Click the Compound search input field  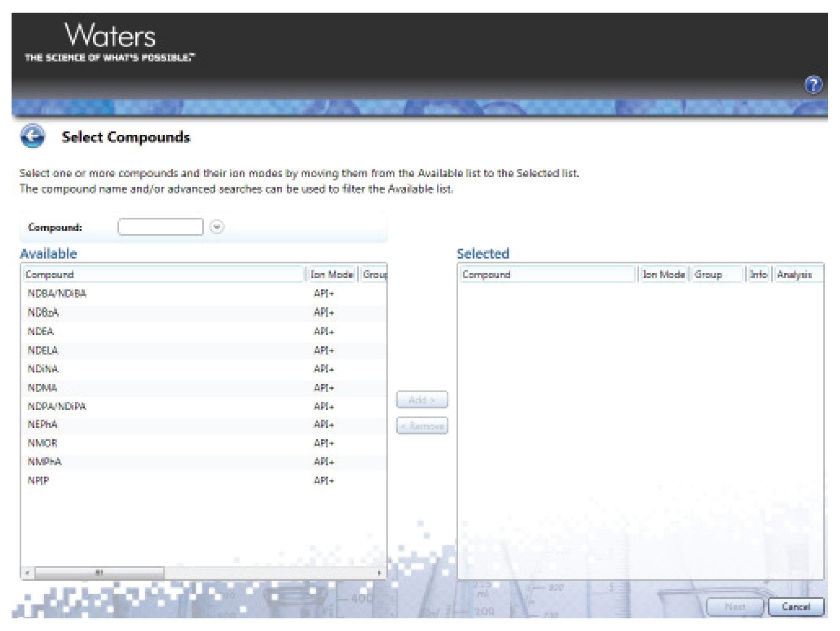click(160, 227)
